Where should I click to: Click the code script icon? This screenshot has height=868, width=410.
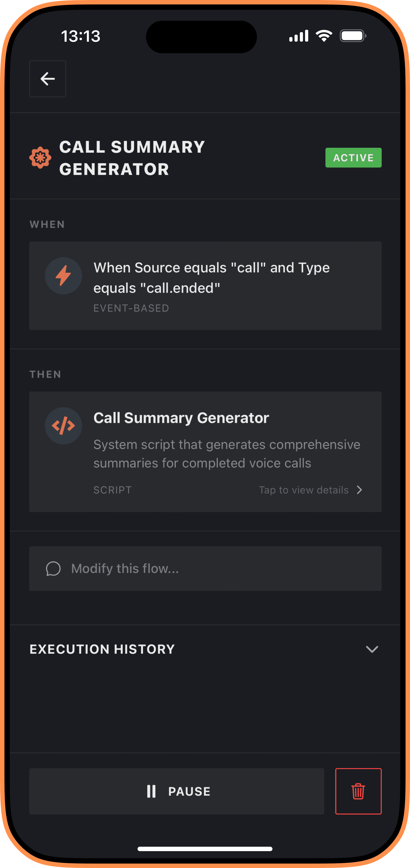coord(63,426)
